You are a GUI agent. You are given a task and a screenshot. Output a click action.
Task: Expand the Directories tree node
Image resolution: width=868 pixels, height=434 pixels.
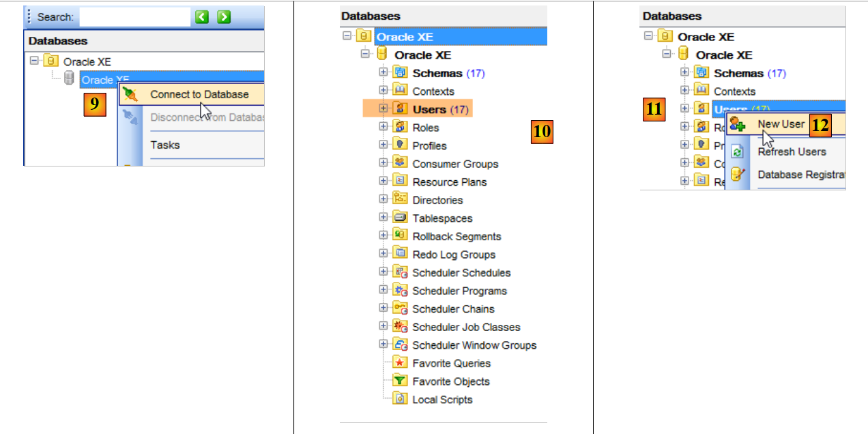point(383,200)
